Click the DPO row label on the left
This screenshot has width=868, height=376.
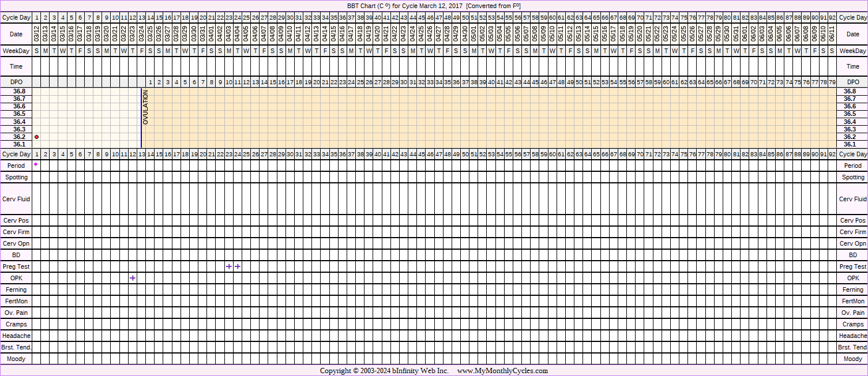pyautogui.click(x=16, y=82)
